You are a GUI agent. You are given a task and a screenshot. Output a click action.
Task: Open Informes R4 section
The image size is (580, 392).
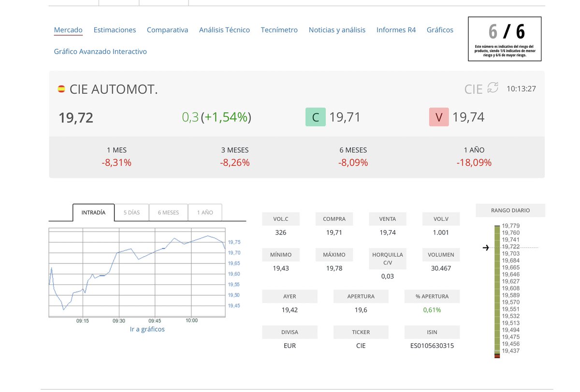click(396, 30)
